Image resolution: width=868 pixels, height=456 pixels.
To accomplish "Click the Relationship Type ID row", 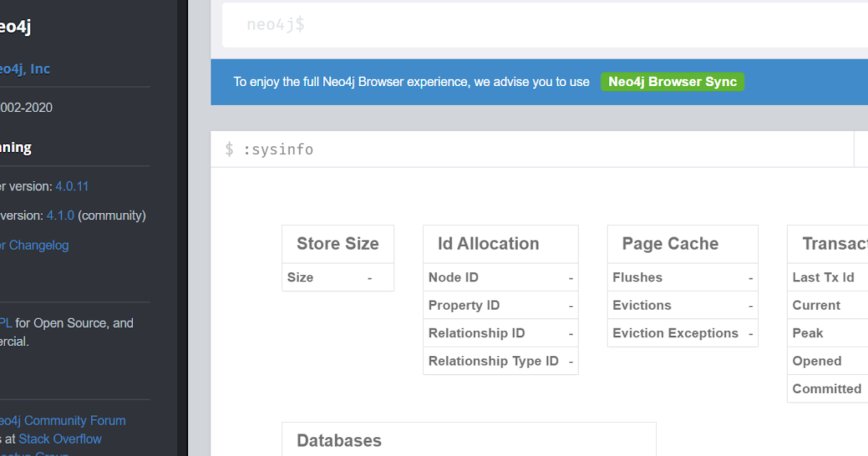I will 500,360.
